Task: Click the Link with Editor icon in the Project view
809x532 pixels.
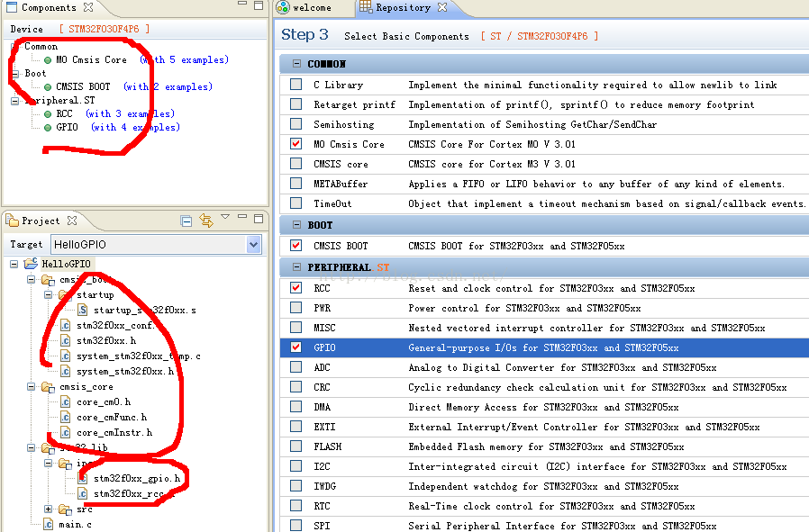Action: (x=206, y=221)
